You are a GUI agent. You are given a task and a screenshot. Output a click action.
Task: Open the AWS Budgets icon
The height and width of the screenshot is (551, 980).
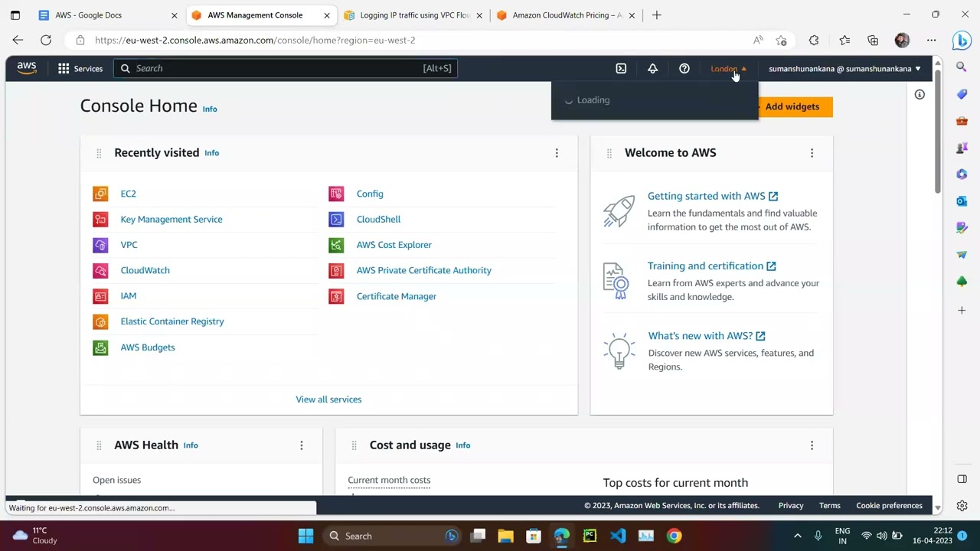(x=100, y=347)
